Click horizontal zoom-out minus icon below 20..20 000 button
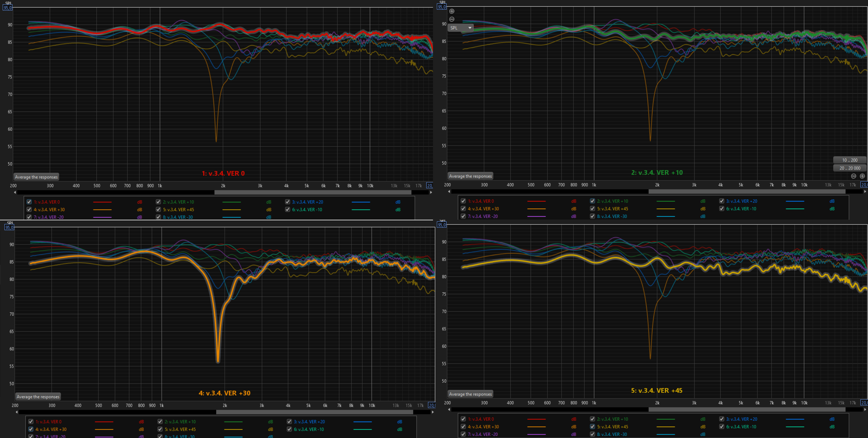868x438 pixels. click(x=854, y=176)
